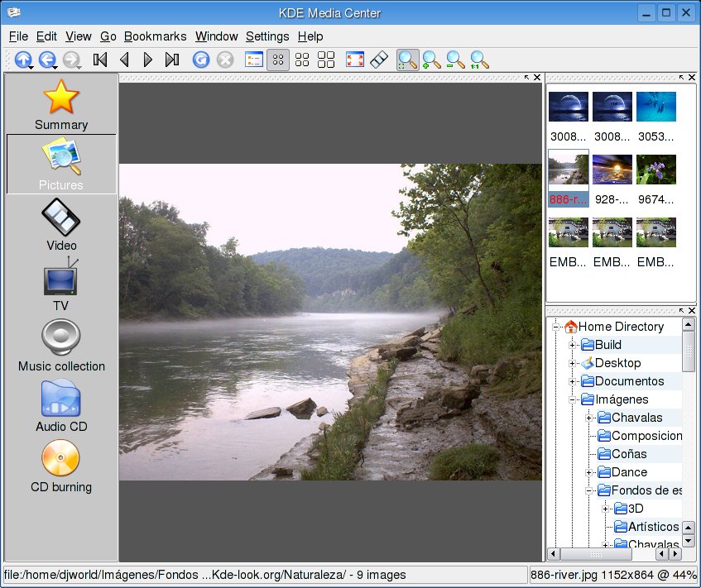Detach the folder tree panel

(681, 310)
